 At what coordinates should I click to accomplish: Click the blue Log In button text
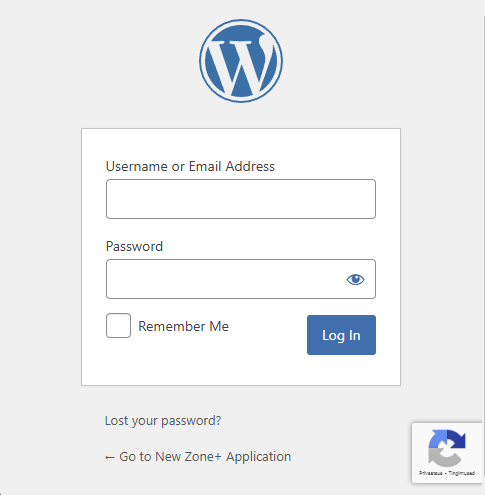(341, 335)
